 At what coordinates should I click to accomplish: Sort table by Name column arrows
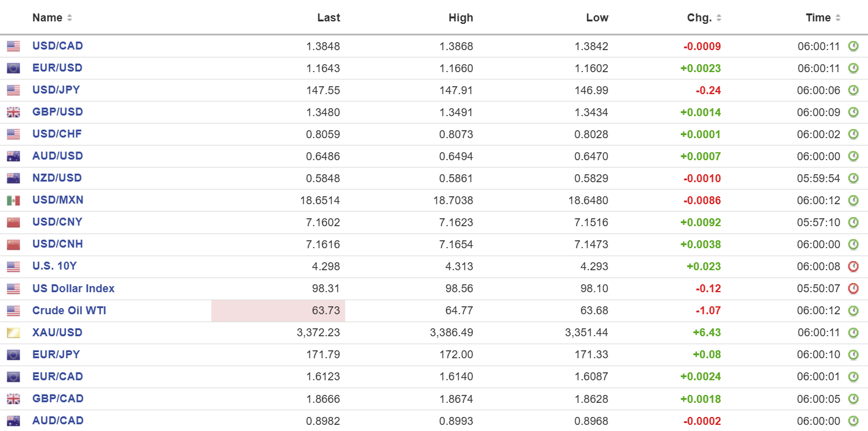tap(70, 18)
